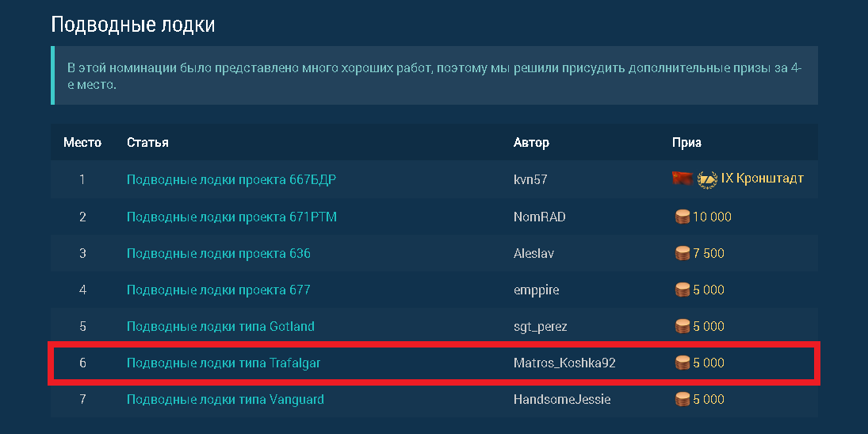Click the Soviet flag icon beside Кронштадт
This screenshot has width=868, height=434.
(683, 179)
